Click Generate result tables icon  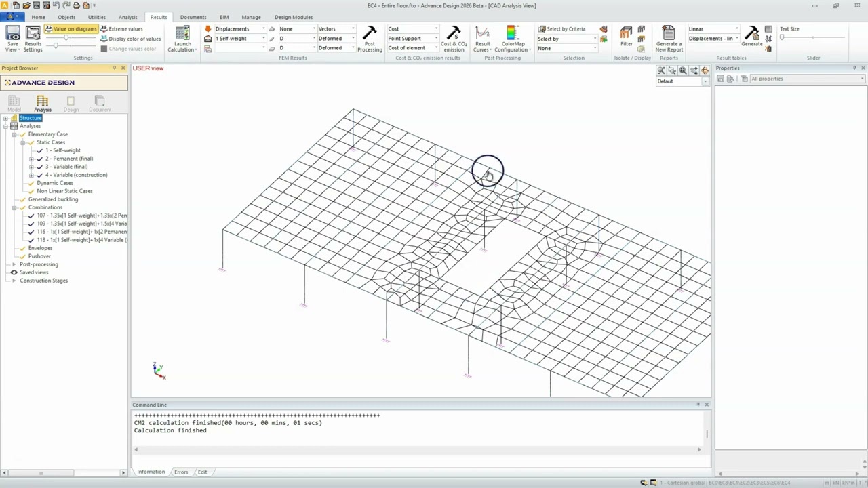click(x=751, y=34)
